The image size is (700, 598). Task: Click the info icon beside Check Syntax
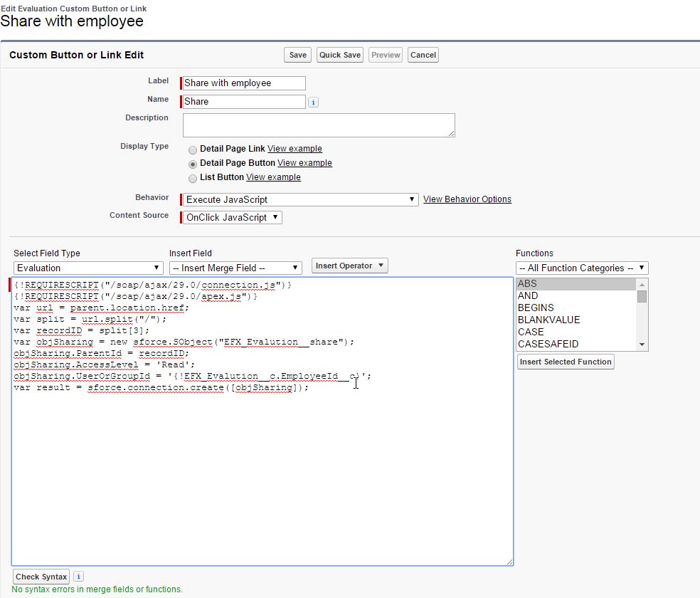(78, 577)
